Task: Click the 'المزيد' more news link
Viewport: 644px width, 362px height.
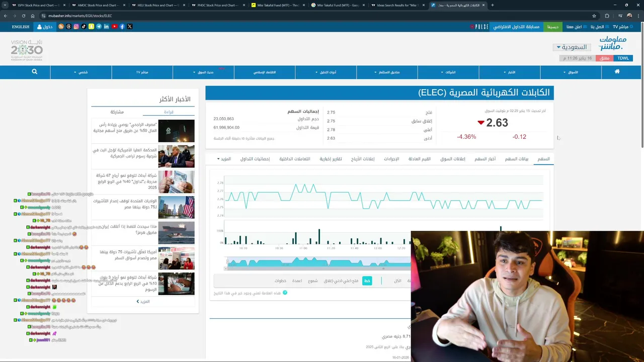Action: tap(143, 301)
